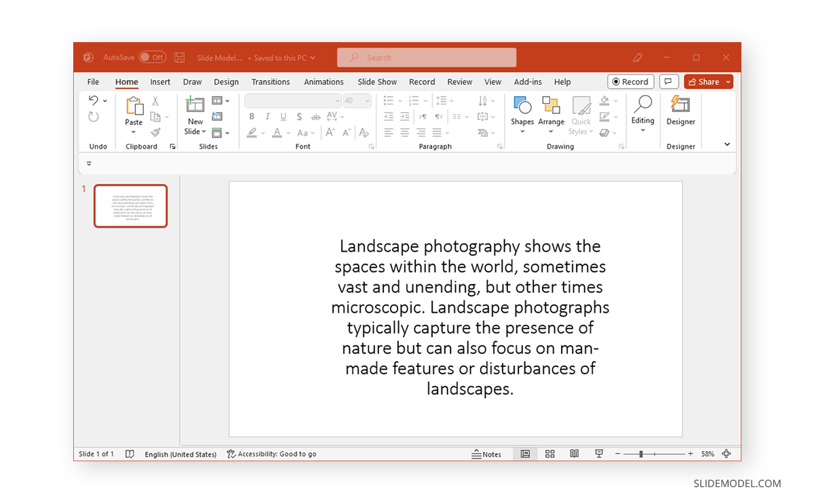Check accessibility via 'Accessibility: Good to go'

[x=271, y=454]
